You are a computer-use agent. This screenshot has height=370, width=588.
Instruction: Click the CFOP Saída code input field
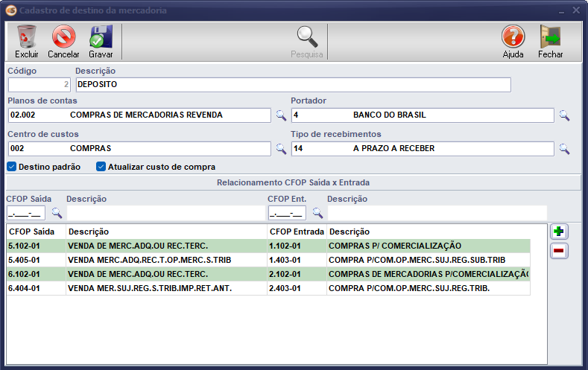coord(25,214)
